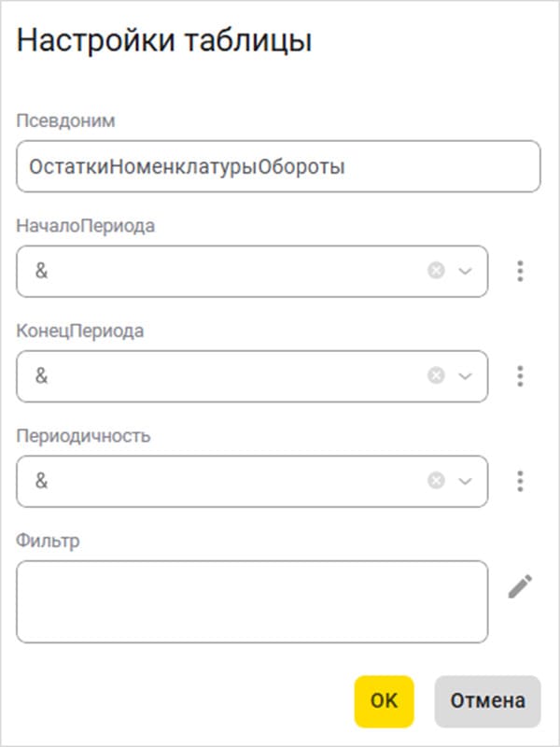560x747 pixels.
Task: Click the pencil icon to edit Фильтр
Action: [520, 586]
